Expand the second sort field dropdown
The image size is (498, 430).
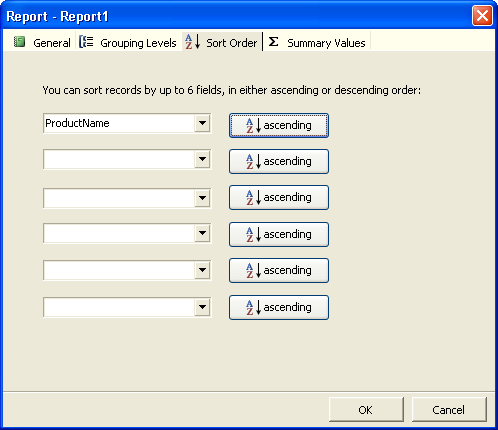pyautogui.click(x=202, y=159)
